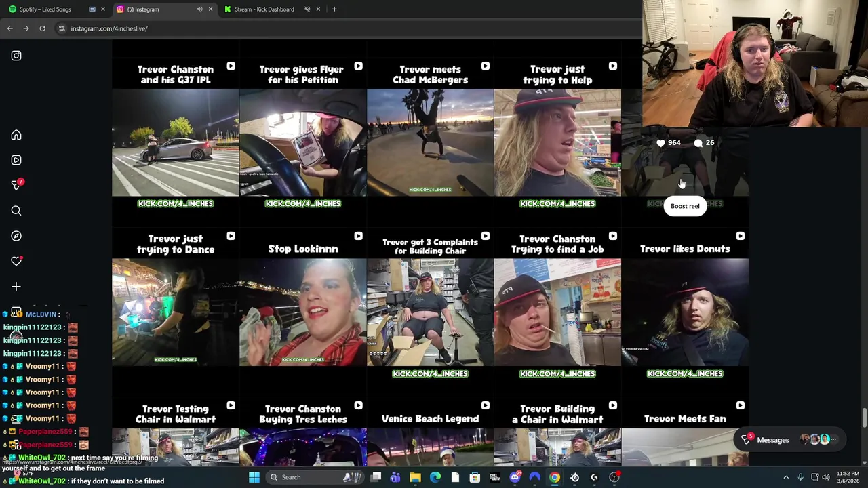Click the Boost reel button

pyautogui.click(x=685, y=206)
